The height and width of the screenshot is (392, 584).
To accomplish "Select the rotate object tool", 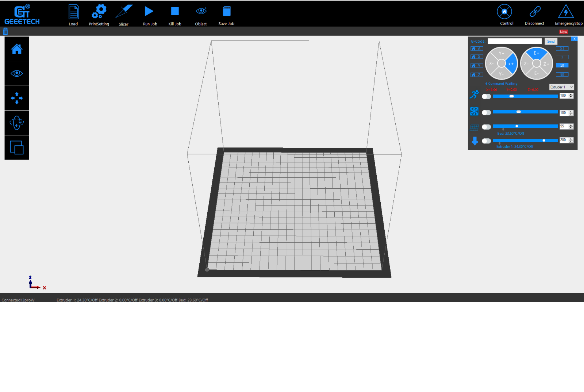I will click(17, 123).
